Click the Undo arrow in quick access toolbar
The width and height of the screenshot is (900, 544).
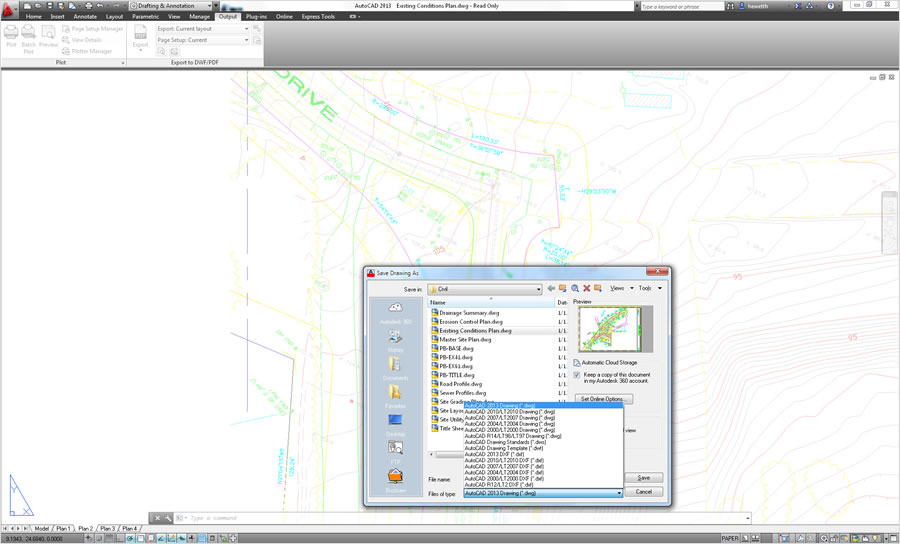click(100, 6)
